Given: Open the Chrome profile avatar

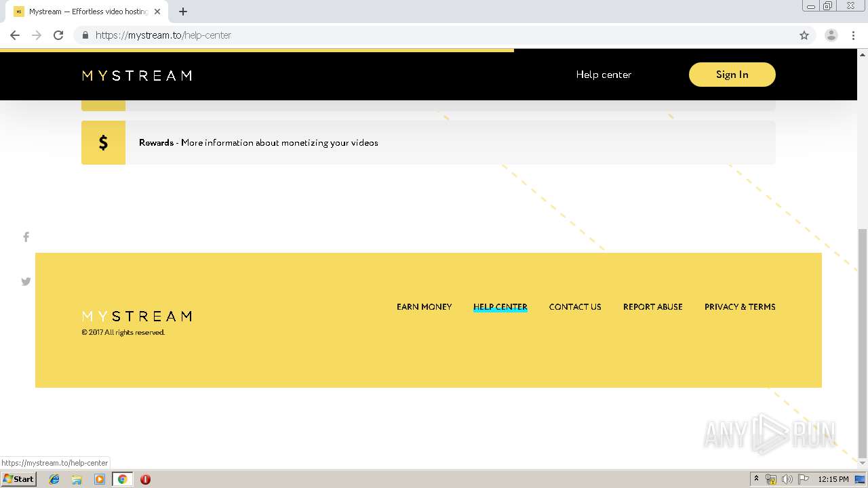Looking at the screenshot, I should point(831,35).
